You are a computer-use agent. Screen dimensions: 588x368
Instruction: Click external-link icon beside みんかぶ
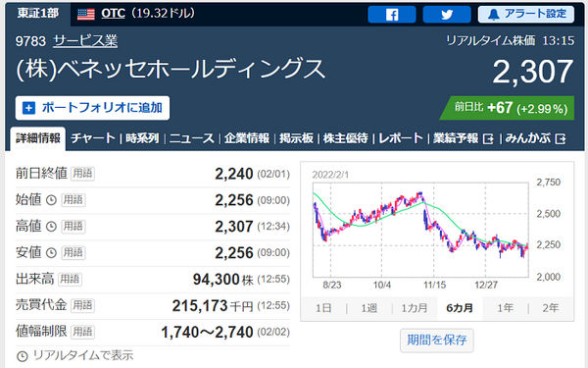561,139
